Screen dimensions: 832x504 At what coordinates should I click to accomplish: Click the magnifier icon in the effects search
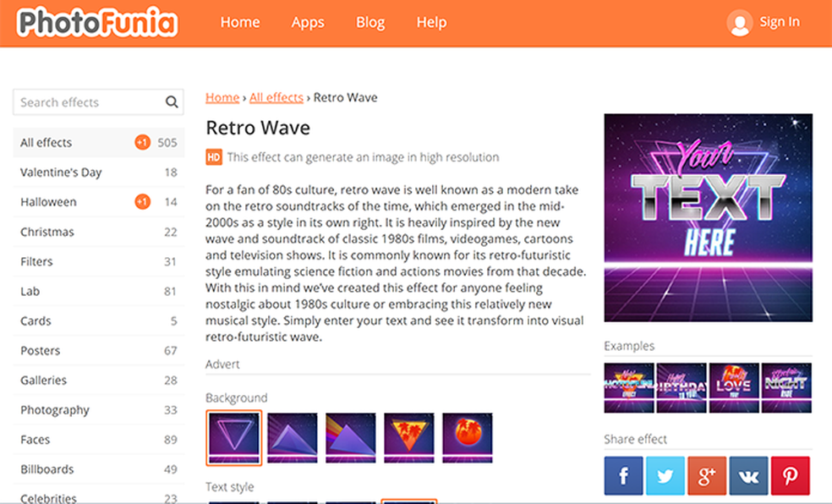[171, 101]
